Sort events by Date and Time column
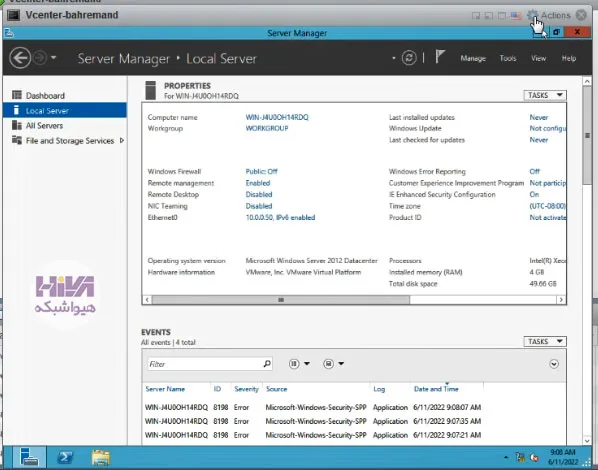Image resolution: width=598 pixels, height=470 pixels. click(x=436, y=389)
